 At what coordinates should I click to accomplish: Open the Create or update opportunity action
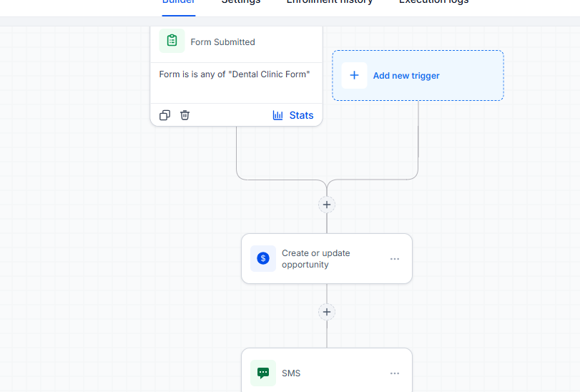point(327,258)
